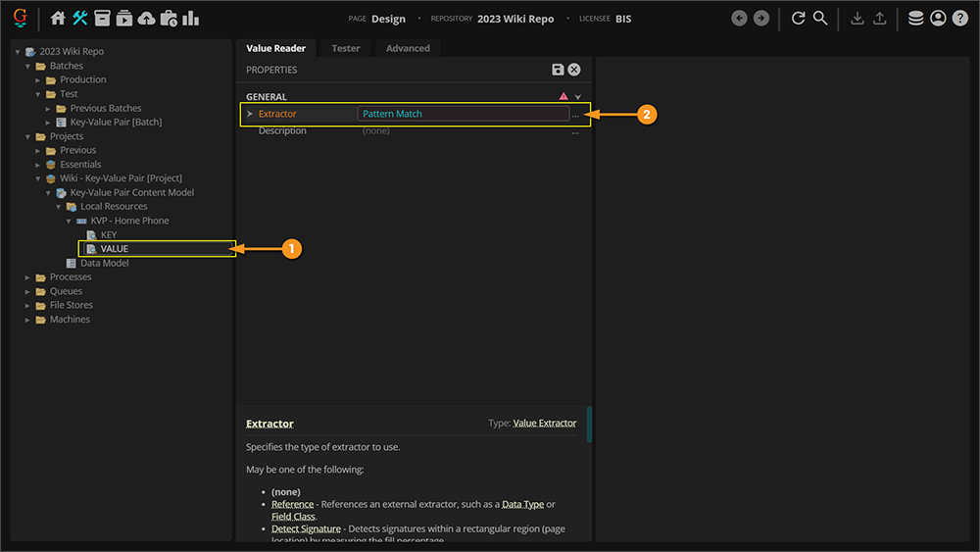Screen dimensions: 980x552
Task: Open the Batches play icon in toolbar
Action: 124,18
